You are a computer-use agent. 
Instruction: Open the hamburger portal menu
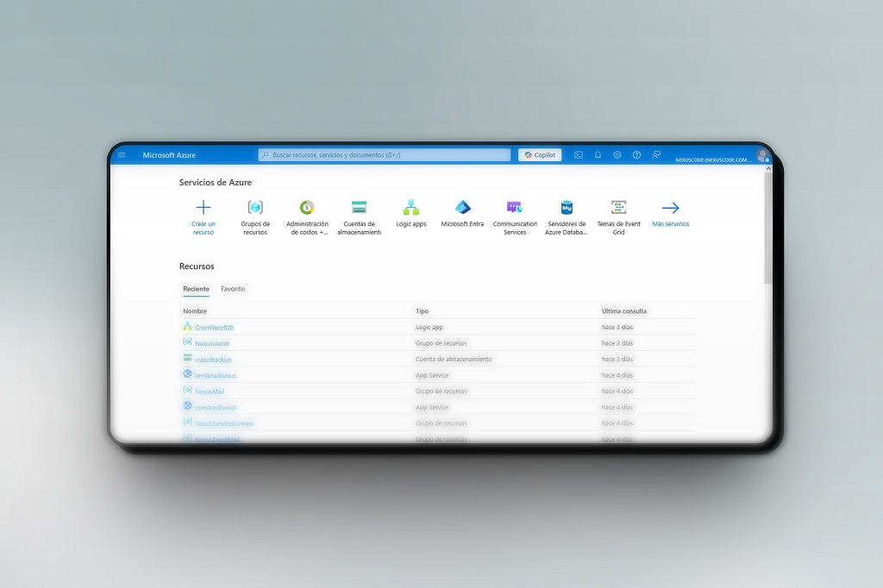(x=122, y=155)
